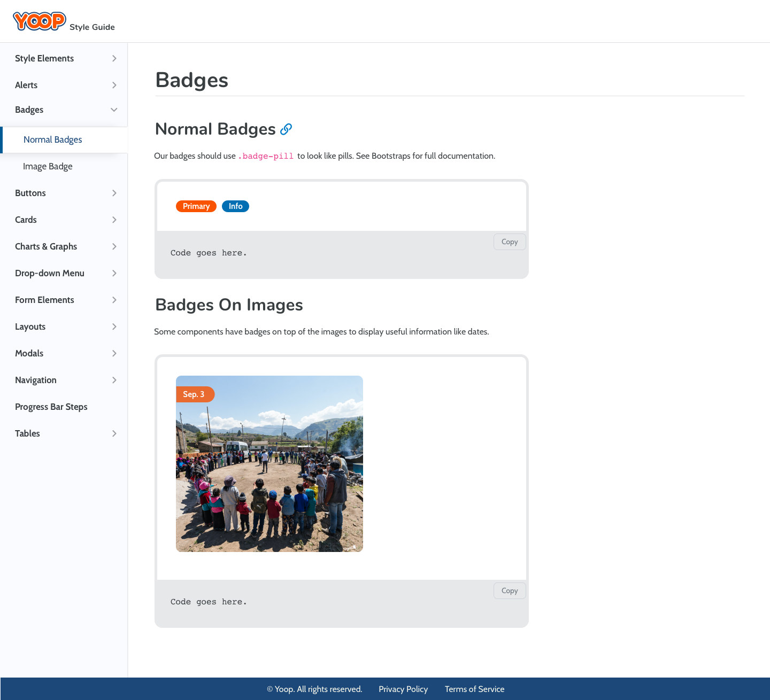The image size is (770, 700).
Task: Open Form Elements in sidebar
Action: click(44, 300)
